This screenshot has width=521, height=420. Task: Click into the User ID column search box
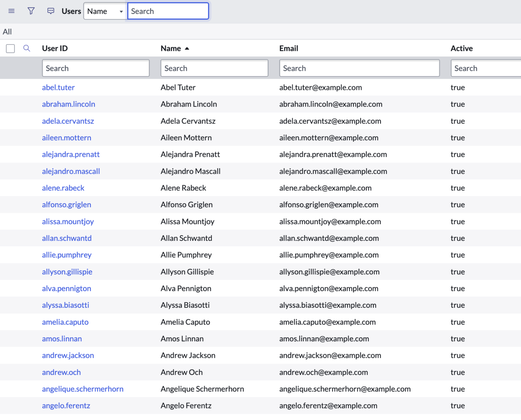tap(96, 68)
